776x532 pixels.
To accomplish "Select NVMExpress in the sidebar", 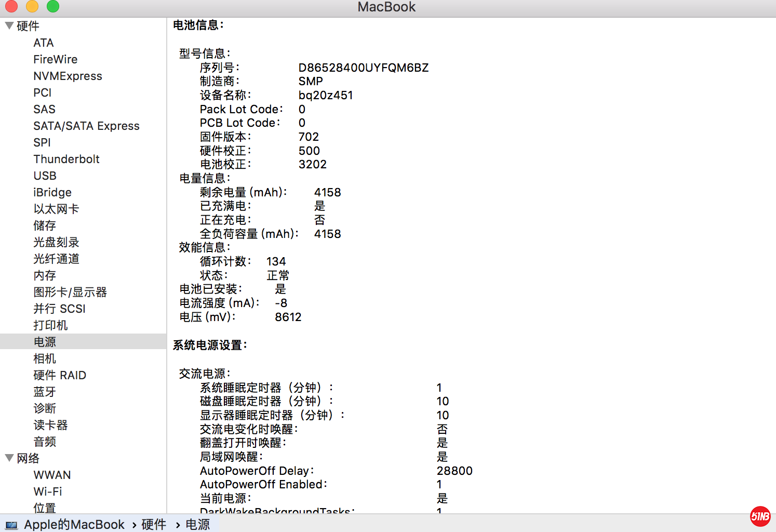I will [x=68, y=76].
